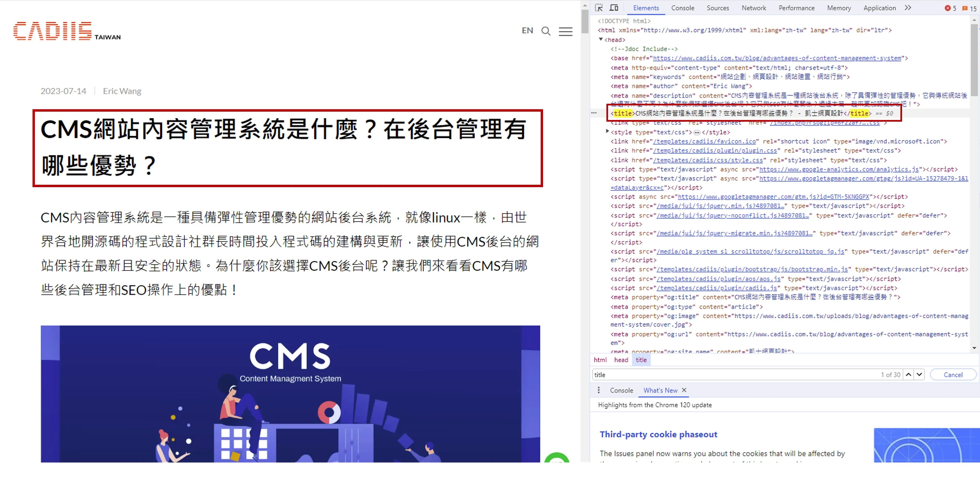Collapse the head element triangle
The image size is (980, 484).
pyautogui.click(x=601, y=40)
